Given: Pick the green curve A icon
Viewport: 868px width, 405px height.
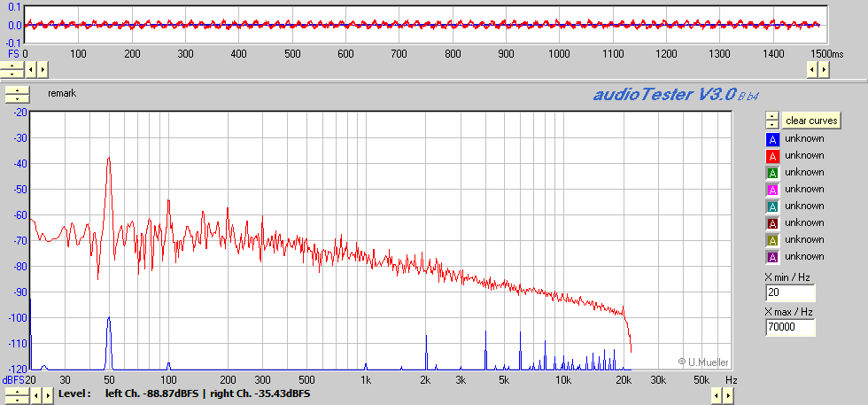Looking at the screenshot, I should pyautogui.click(x=772, y=173).
